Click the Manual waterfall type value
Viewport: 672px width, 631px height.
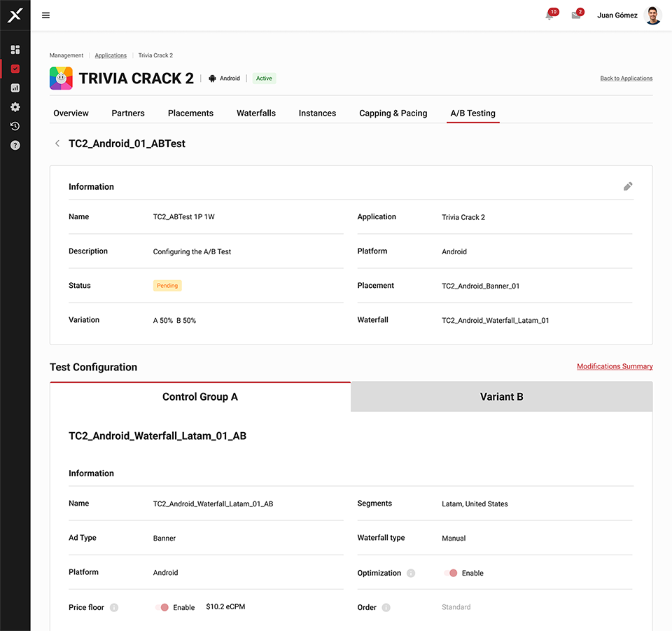tap(454, 538)
